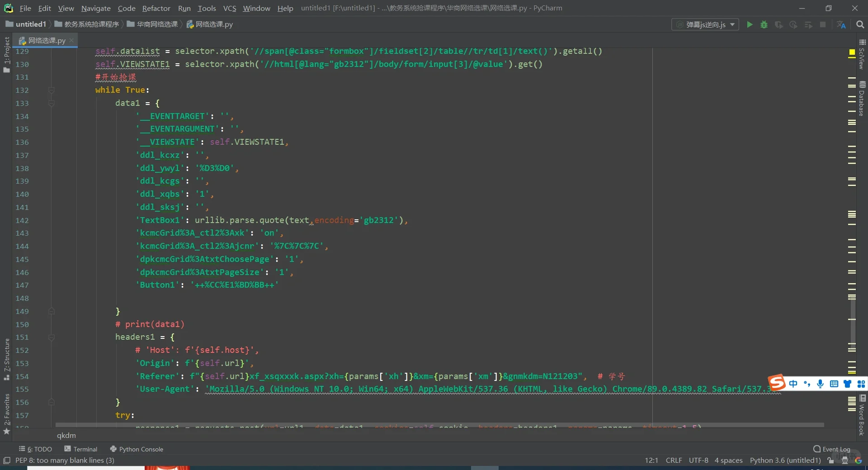Click the vertical scrollbar thumb of the editor
Viewport: 868px width, 470px height.
(853, 322)
